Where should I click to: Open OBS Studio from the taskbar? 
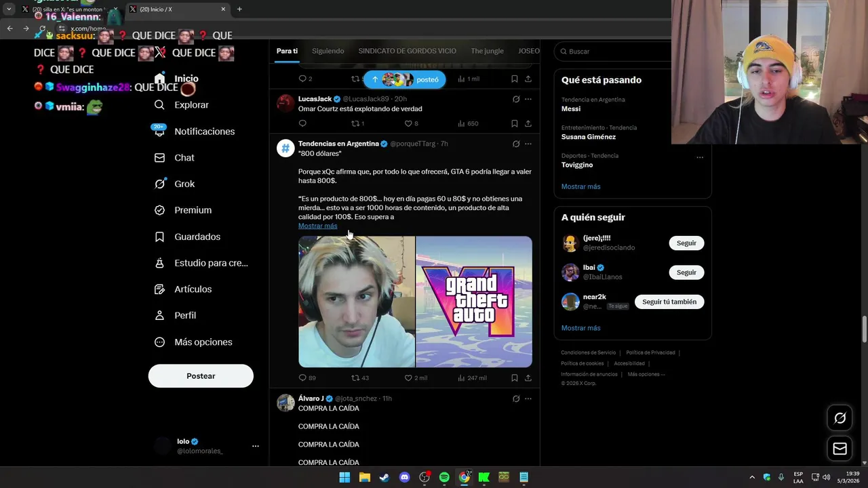425,477
